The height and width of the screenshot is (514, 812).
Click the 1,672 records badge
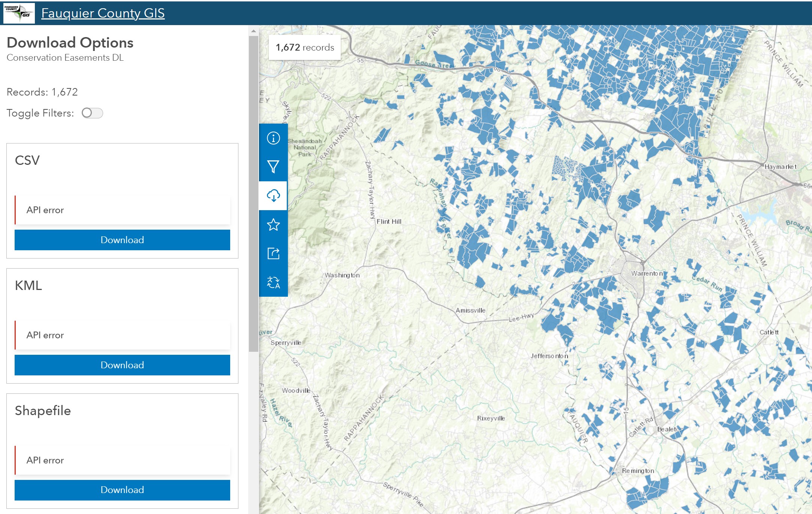point(304,48)
